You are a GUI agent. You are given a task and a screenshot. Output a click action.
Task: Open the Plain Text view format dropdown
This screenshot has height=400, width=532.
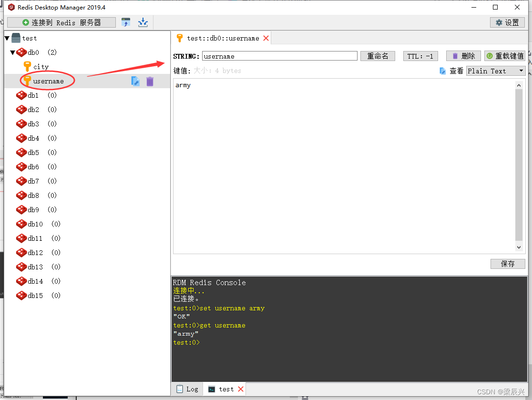496,71
